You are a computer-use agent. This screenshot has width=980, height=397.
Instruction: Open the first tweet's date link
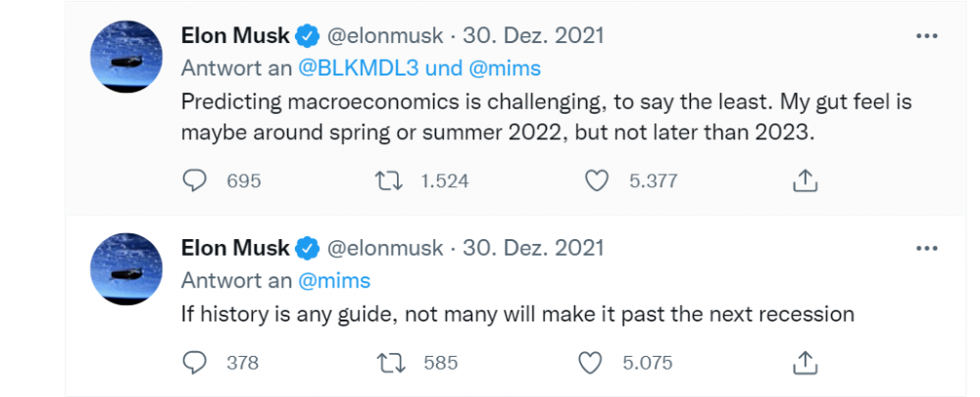click(x=534, y=36)
